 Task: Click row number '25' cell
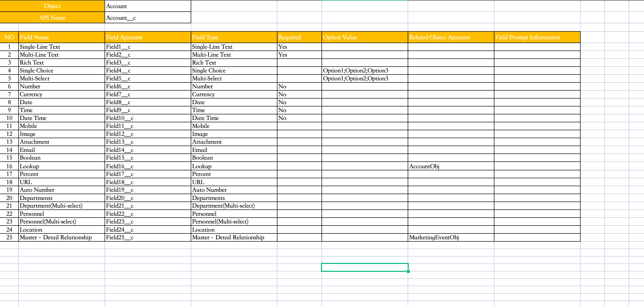(9, 238)
